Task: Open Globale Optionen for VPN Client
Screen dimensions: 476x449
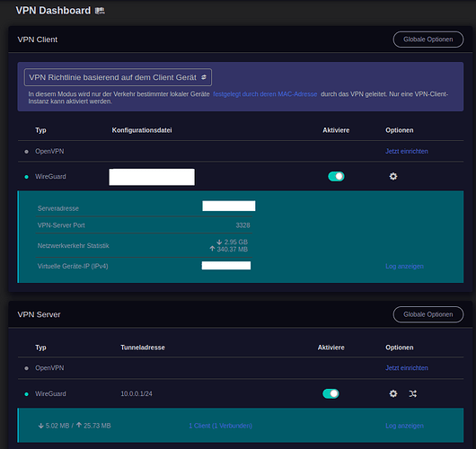Action: pos(428,40)
